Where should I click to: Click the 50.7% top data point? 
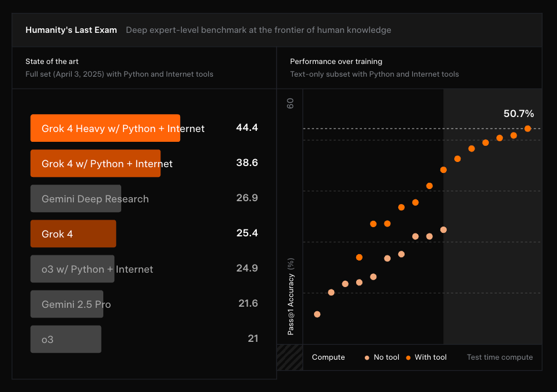click(x=528, y=129)
